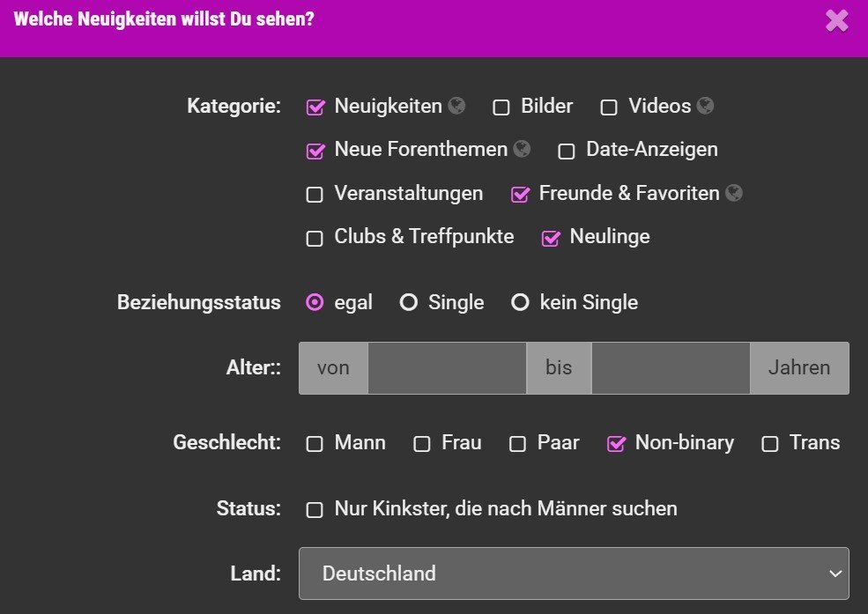Check the Veranstaltungen option

click(315, 195)
